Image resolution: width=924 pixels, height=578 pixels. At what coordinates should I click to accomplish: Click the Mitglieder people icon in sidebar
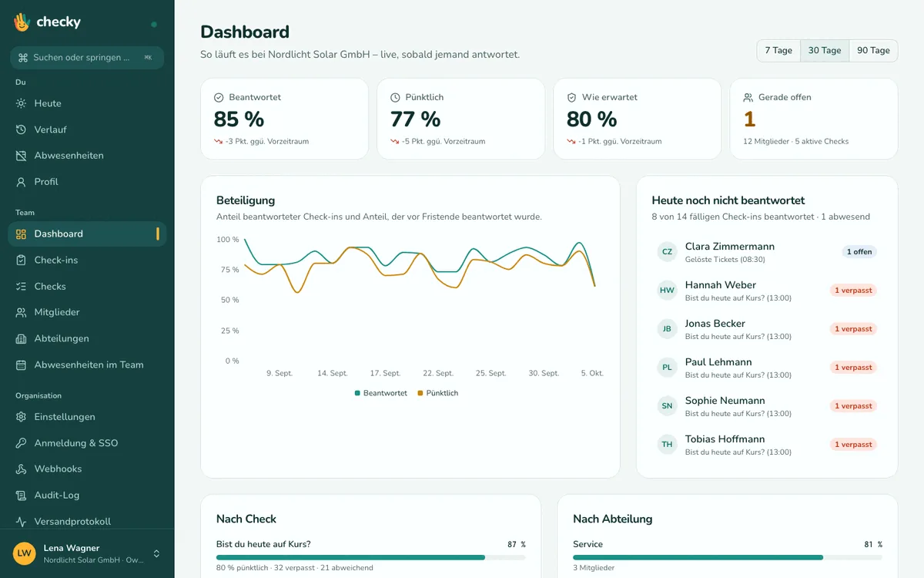point(21,313)
